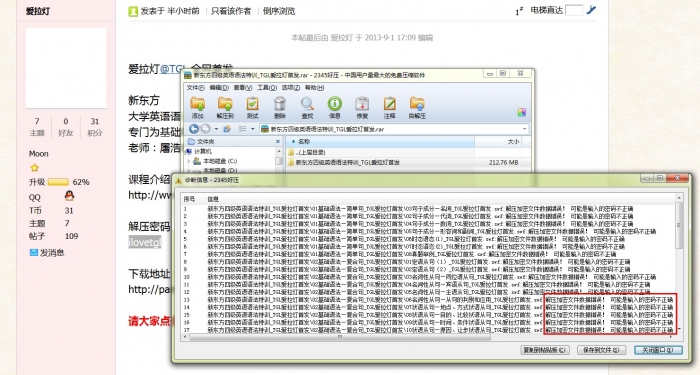Click the 电梯直达 floor input box
700x375 pixels.
574,10
